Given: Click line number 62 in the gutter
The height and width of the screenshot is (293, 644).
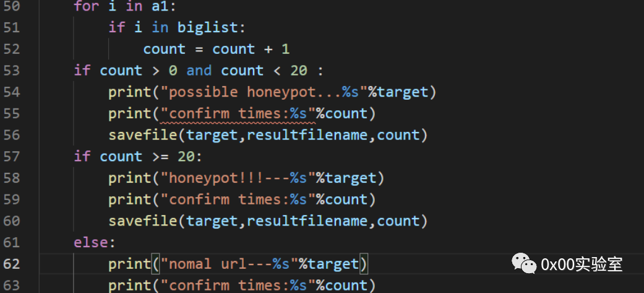Looking at the screenshot, I should (x=12, y=264).
